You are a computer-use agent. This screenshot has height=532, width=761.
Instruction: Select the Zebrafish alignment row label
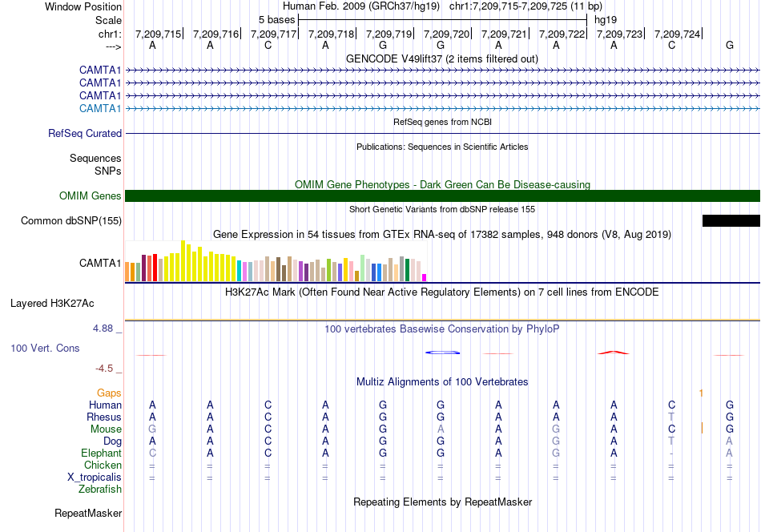click(x=100, y=490)
